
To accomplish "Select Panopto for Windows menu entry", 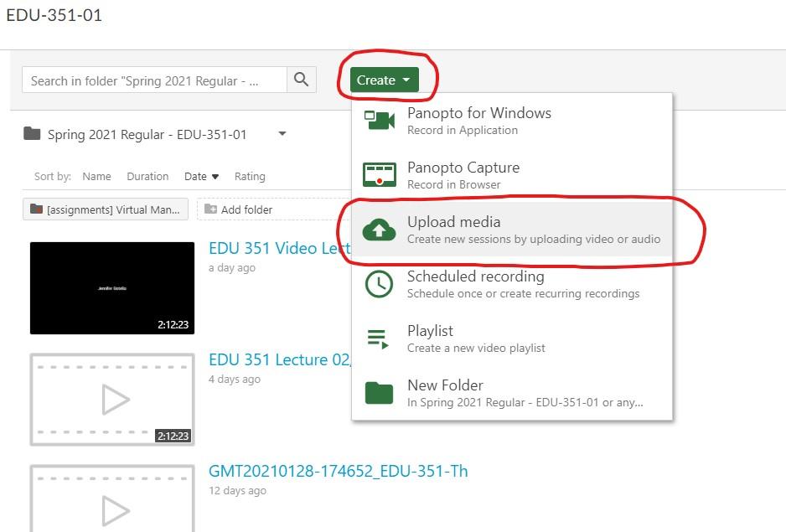I will (x=512, y=121).
